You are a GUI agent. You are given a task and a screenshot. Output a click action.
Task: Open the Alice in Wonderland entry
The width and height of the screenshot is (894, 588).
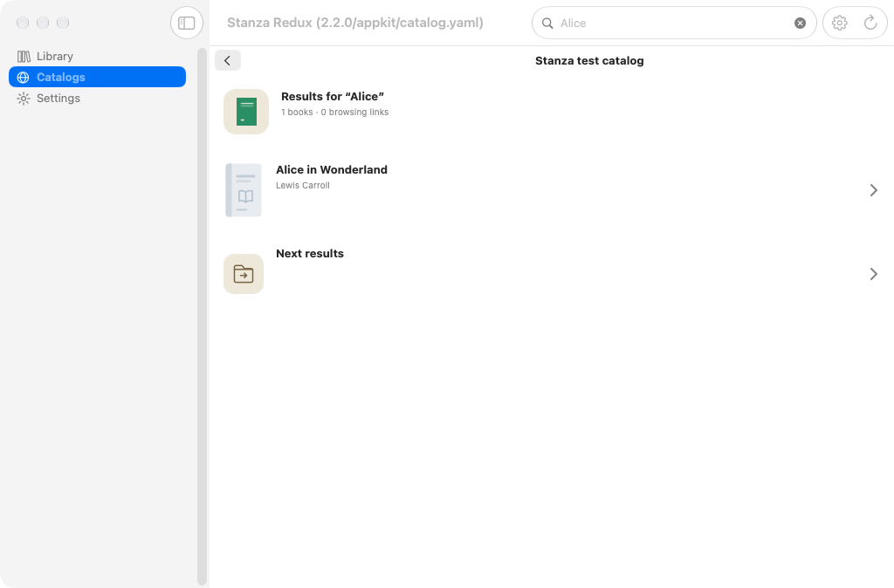click(x=552, y=190)
